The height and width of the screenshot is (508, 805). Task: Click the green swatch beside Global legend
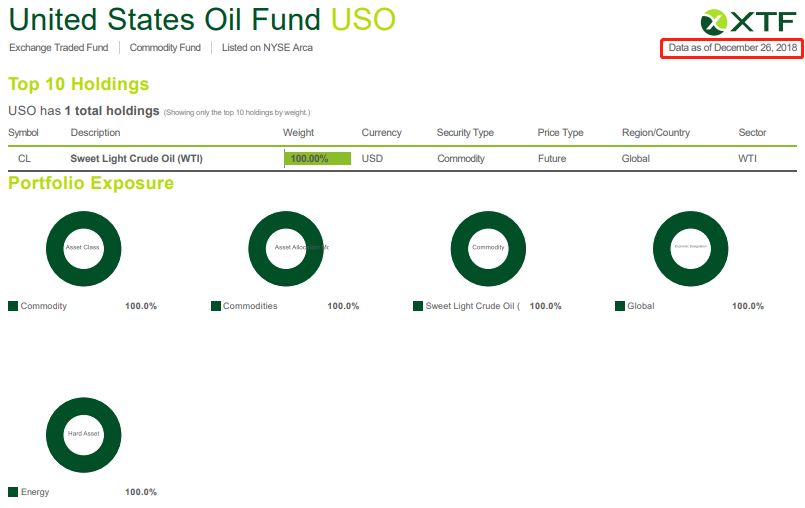(x=620, y=306)
